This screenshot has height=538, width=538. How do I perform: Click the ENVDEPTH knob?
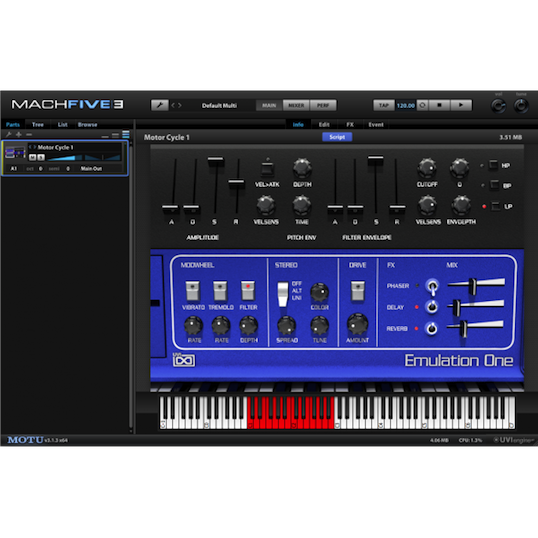461,205
